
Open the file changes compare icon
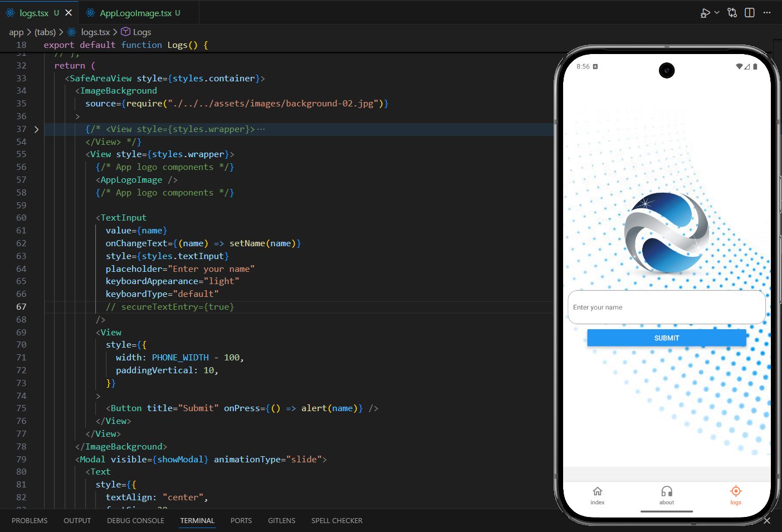pos(732,12)
